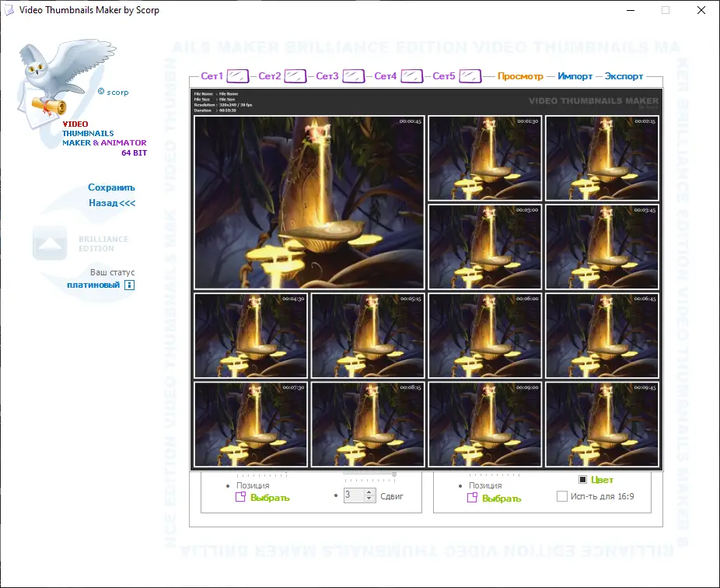
Task: Close the Video Thumbnails Maker window
Action: [701, 10]
